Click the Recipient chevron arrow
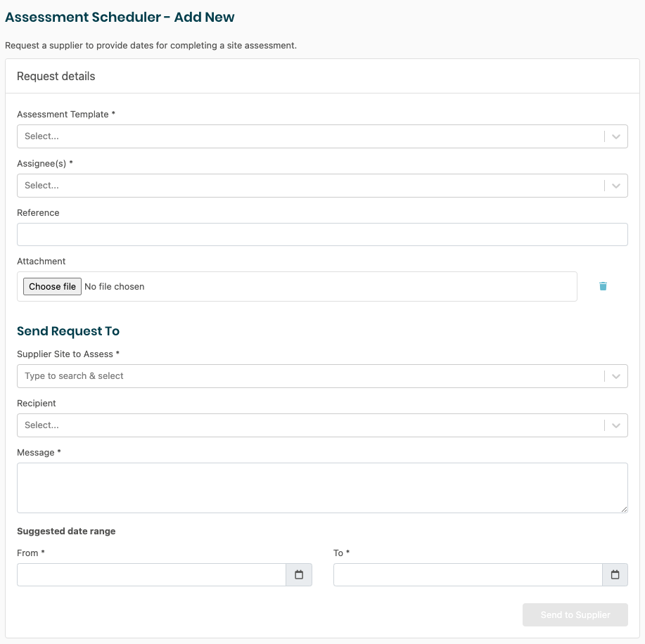 tap(616, 425)
